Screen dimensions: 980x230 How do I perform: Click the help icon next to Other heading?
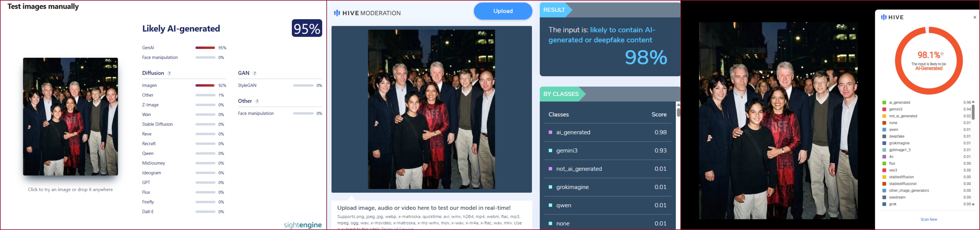[257, 101]
